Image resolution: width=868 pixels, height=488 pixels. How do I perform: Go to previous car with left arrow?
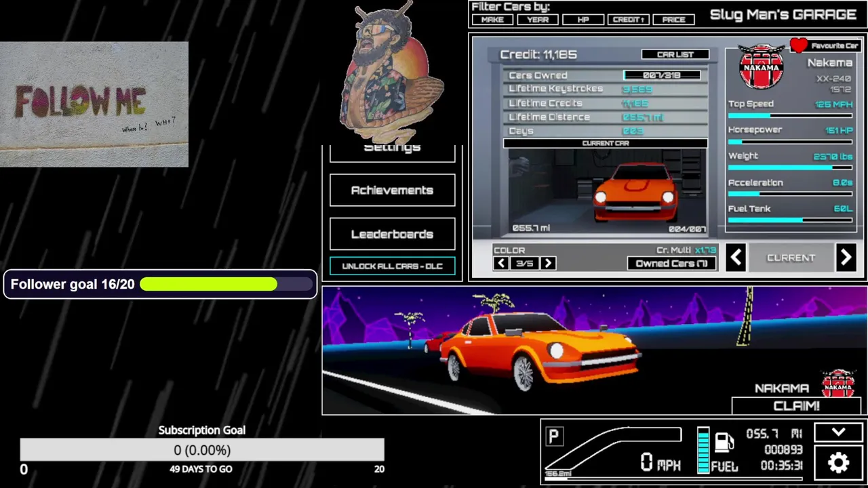(736, 258)
